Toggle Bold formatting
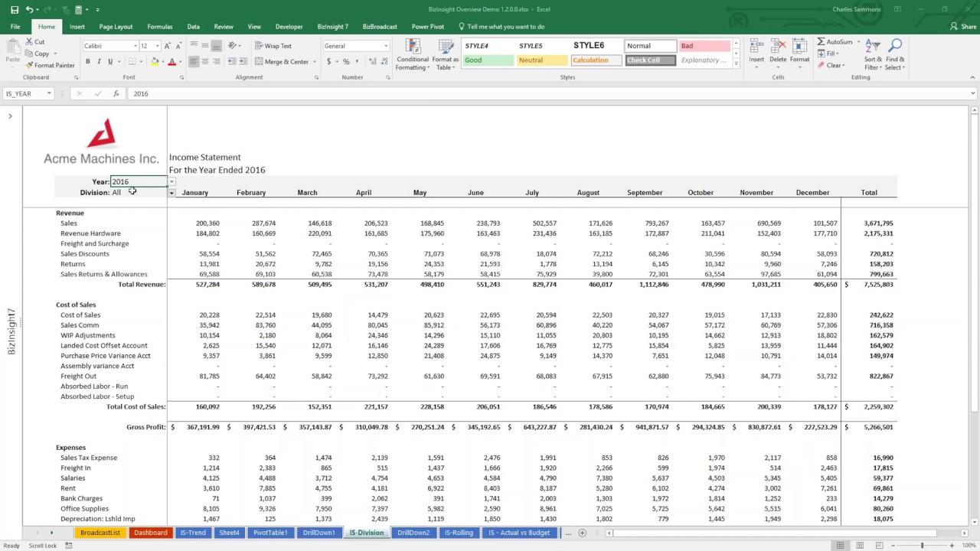 [x=87, y=61]
